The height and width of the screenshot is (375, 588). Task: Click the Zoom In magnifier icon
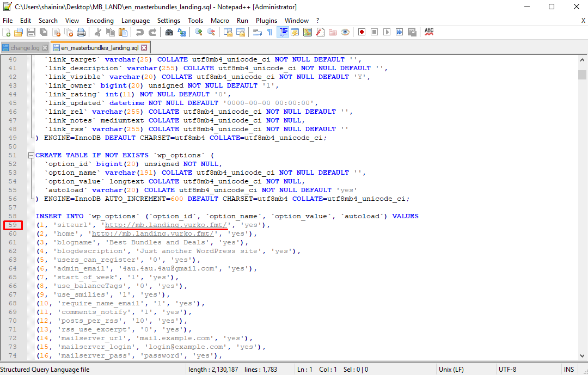coord(199,33)
